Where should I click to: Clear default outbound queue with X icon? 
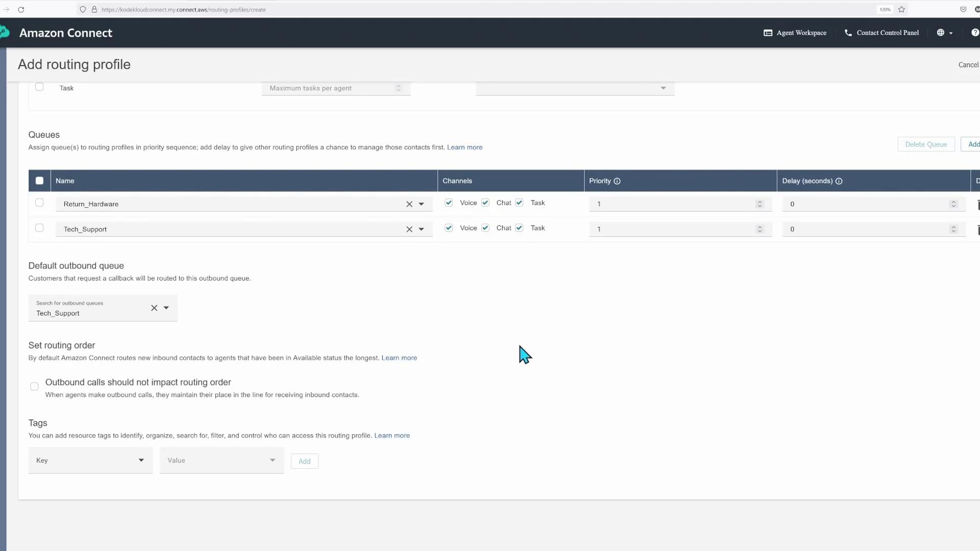(x=154, y=308)
